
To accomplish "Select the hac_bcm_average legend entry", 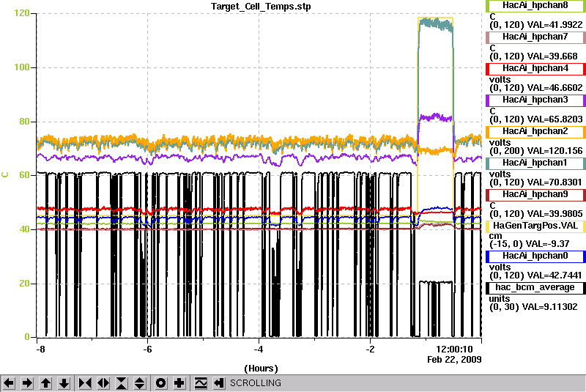I will 535,288.
